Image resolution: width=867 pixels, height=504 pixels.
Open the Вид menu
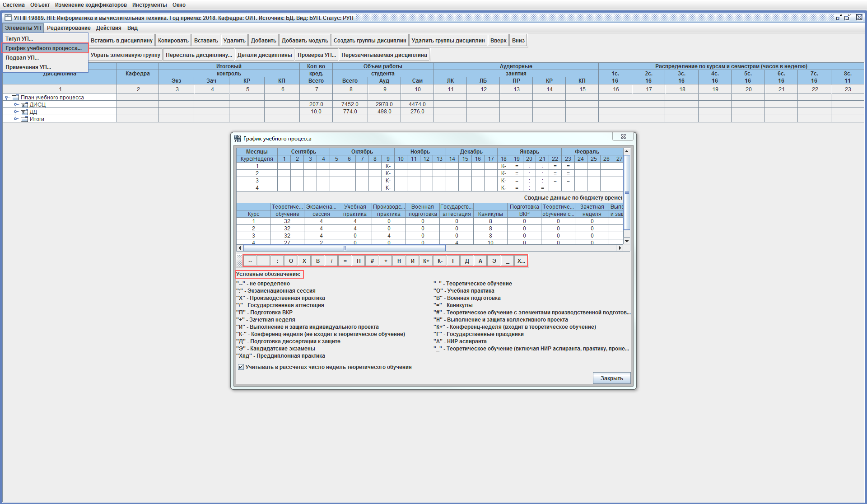click(x=132, y=28)
